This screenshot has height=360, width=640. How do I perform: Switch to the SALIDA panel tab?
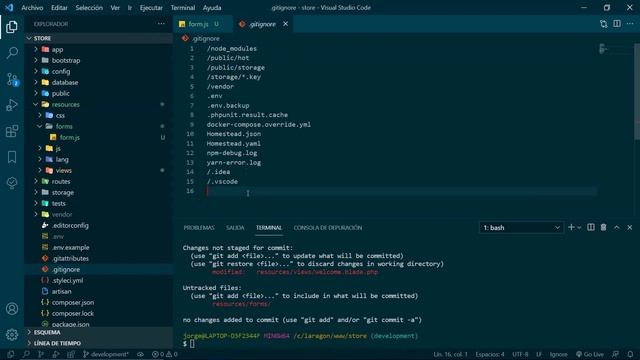point(235,228)
